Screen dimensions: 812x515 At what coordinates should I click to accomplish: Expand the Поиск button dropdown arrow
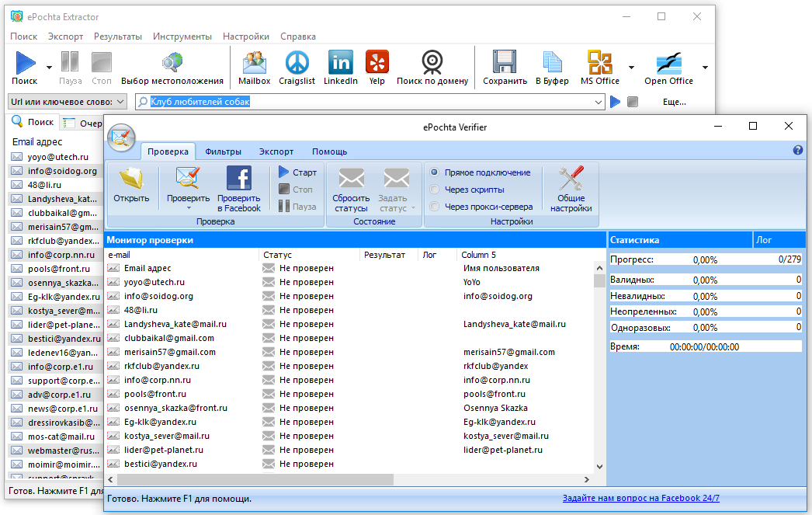pyautogui.click(x=49, y=68)
